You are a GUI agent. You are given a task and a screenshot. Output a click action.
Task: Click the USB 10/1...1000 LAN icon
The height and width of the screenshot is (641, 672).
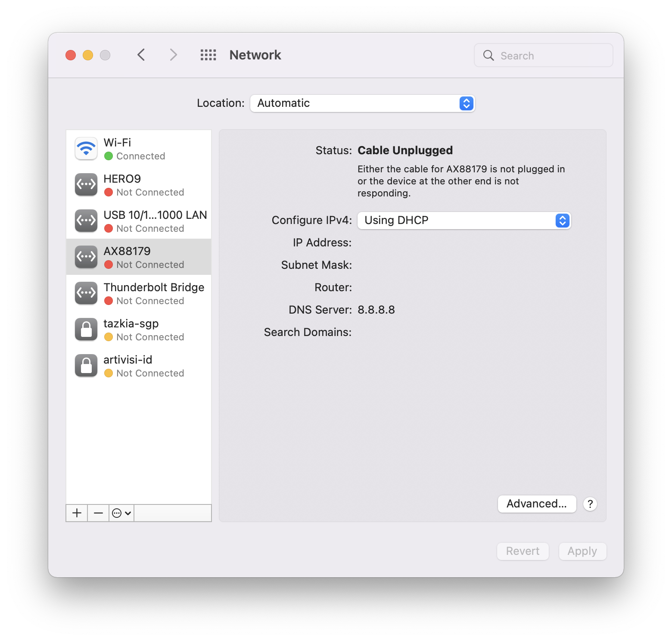[86, 221]
